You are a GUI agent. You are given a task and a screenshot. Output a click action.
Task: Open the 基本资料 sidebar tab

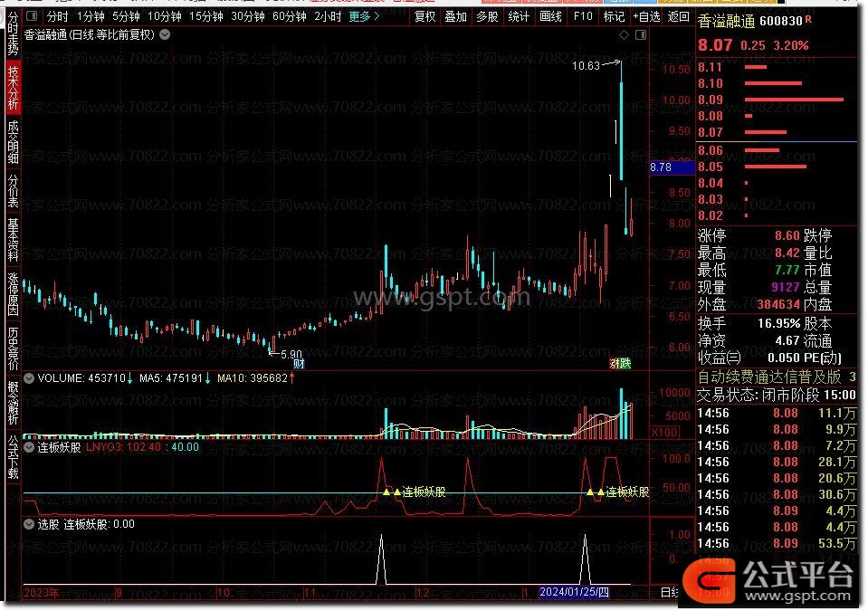point(13,239)
